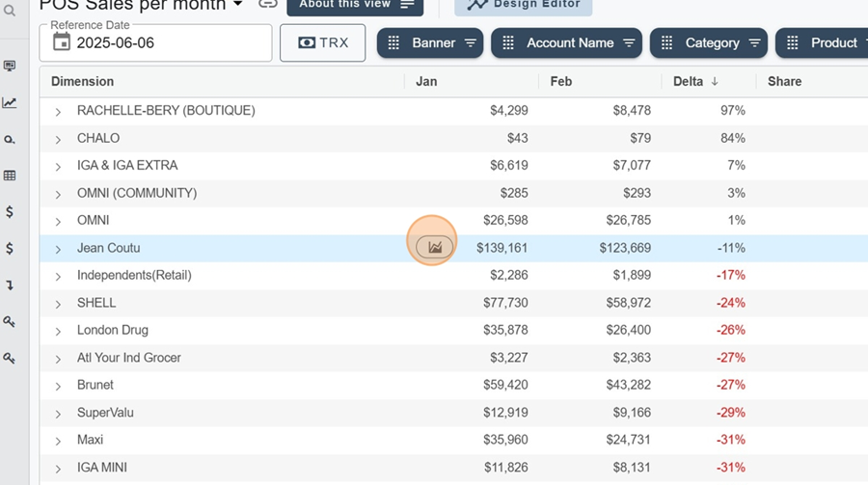The image size is (868, 485).
Task: Click the presentation screen icon in sidebar
Action: click(10, 66)
